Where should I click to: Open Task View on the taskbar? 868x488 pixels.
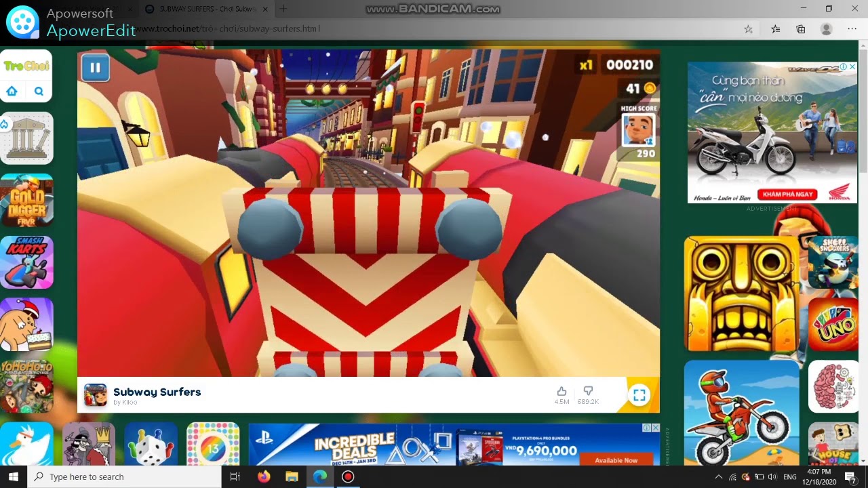pyautogui.click(x=235, y=476)
